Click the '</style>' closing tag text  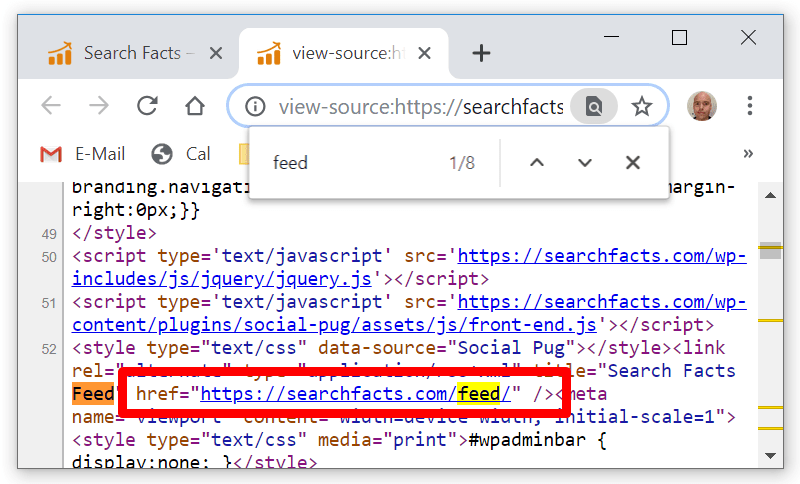pos(114,233)
